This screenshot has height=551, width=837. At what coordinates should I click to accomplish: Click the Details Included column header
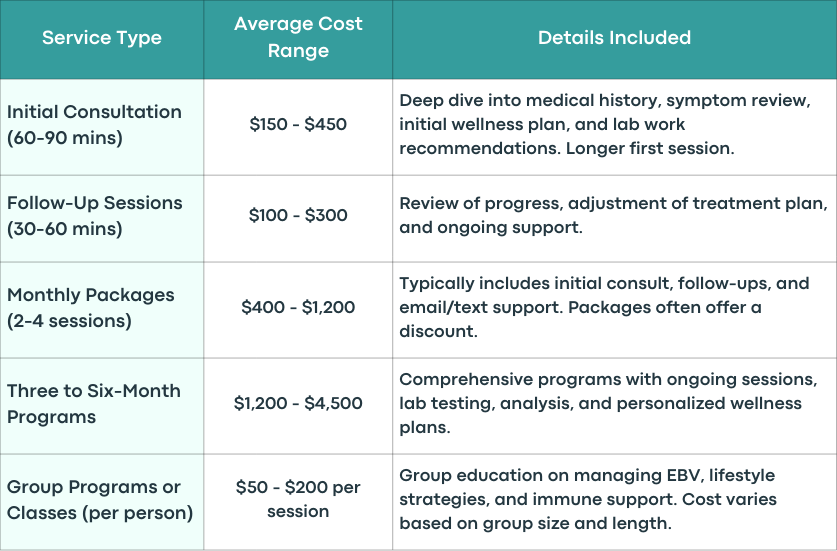[614, 38]
